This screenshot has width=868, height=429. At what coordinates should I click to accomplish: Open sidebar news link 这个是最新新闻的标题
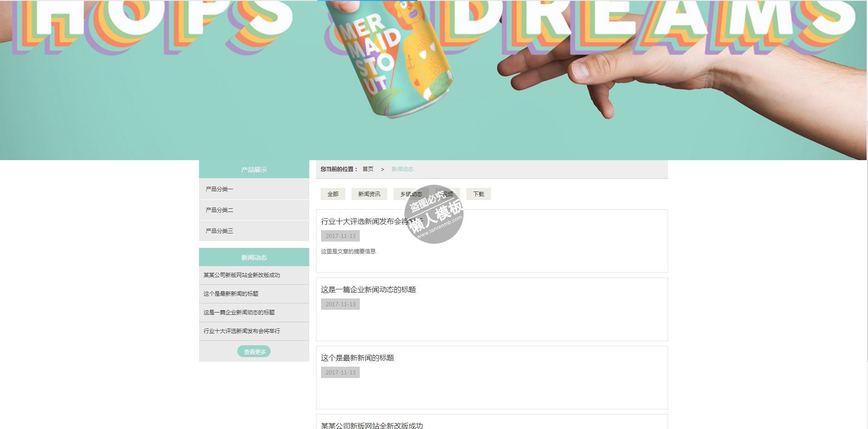(231, 294)
